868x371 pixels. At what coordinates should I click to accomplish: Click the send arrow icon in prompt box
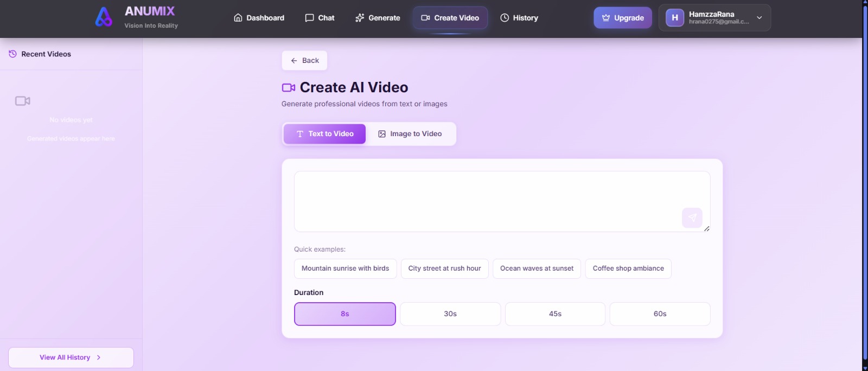click(x=692, y=218)
